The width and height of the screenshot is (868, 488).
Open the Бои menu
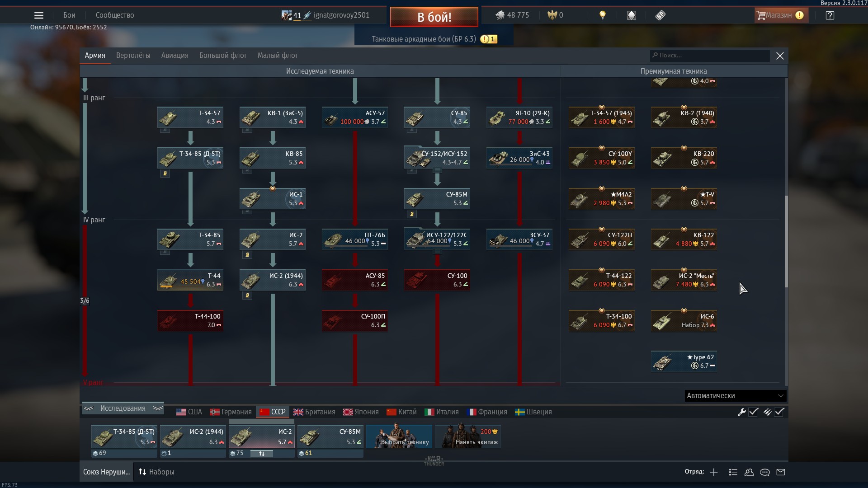69,15
